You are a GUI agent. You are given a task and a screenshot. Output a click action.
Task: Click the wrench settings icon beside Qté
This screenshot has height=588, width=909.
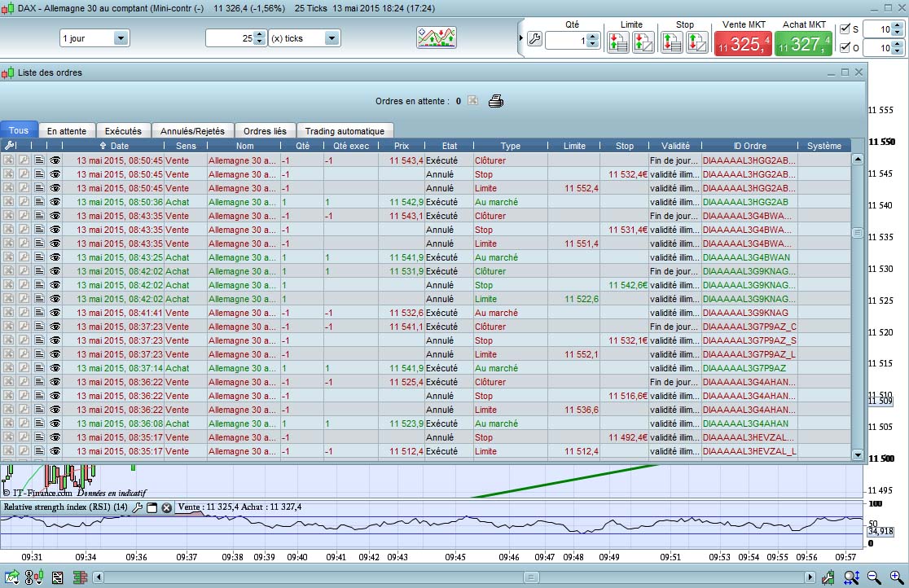(x=534, y=39)
